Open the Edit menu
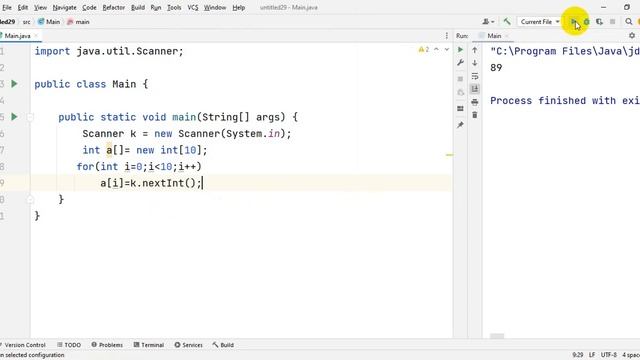The height and width of the screenshot is (360, 640). tap(23, 7)
